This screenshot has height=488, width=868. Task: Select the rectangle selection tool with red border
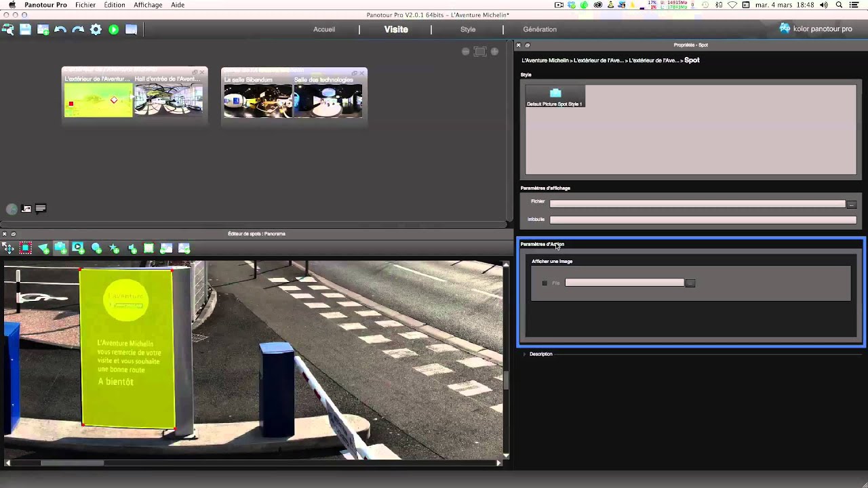(x=26, y=248)
